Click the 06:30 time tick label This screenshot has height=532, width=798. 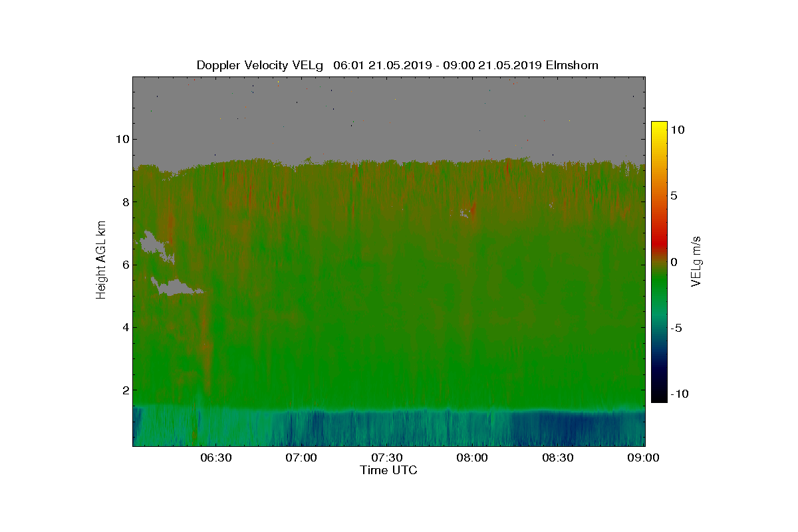click(x=215, y=458)
